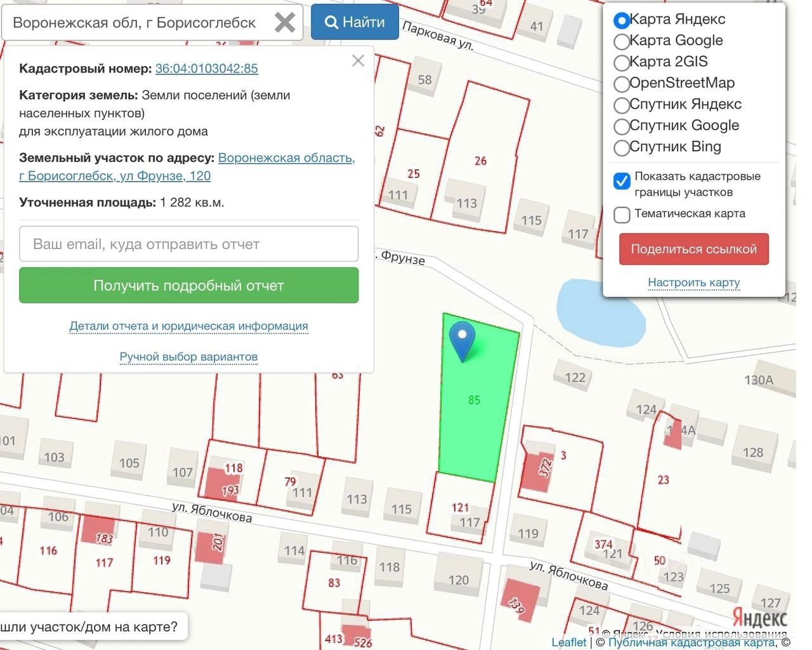Click parcel 26 on the map

click(x=480, y=161)
